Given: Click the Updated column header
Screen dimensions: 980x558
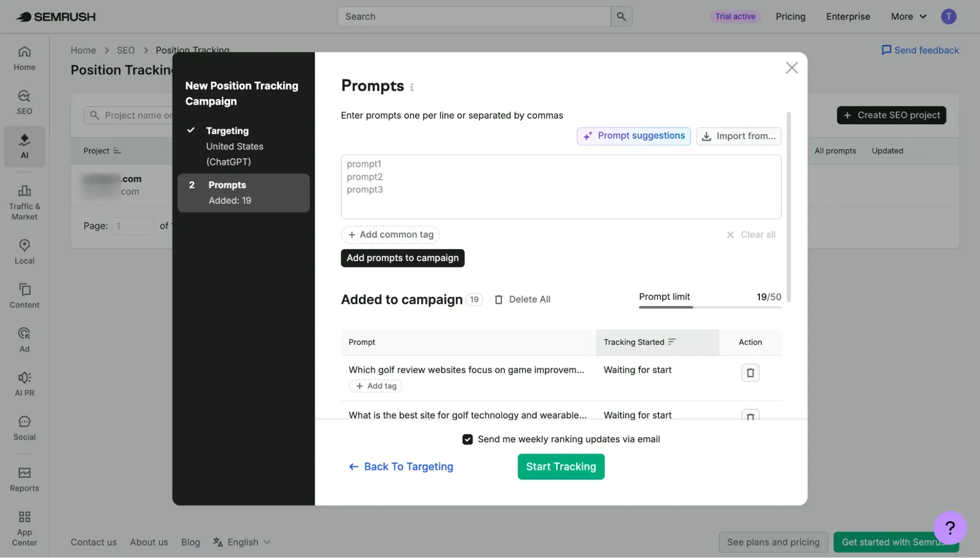Looking at the screenshot, I should (x=887, y=151).
